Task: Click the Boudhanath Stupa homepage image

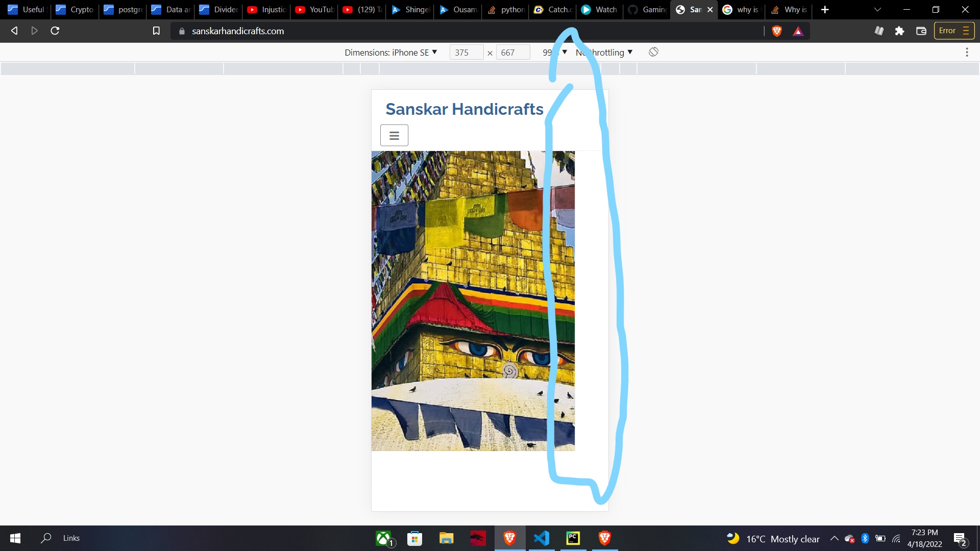Action: 471,299
